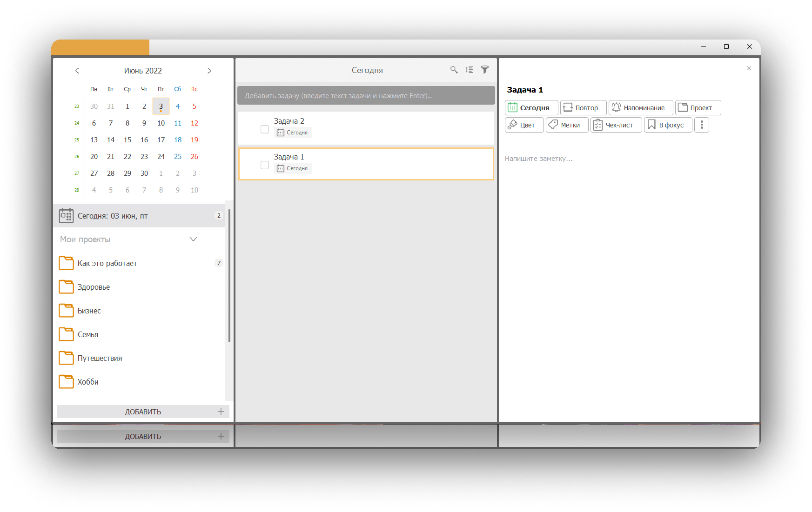
Task: Select Задача 2 in task list
Action: click(366, 127)
